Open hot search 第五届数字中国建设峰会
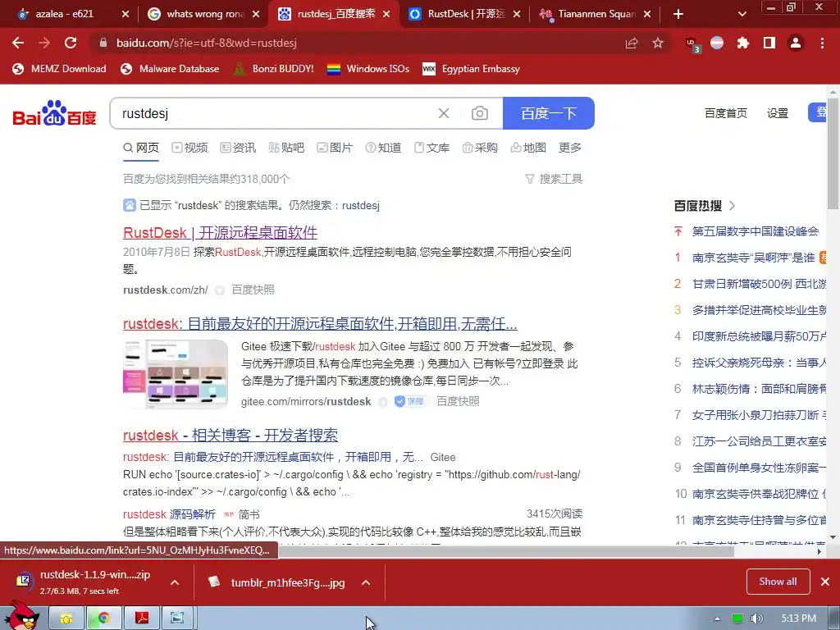This screenshot has height=630, width=840. point(756,231)
